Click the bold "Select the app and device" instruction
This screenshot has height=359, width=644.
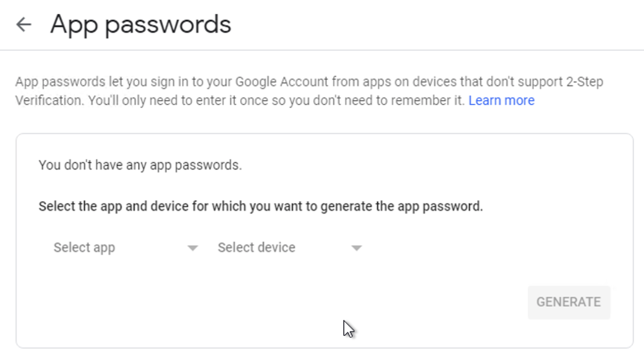[x=260, y=206]
